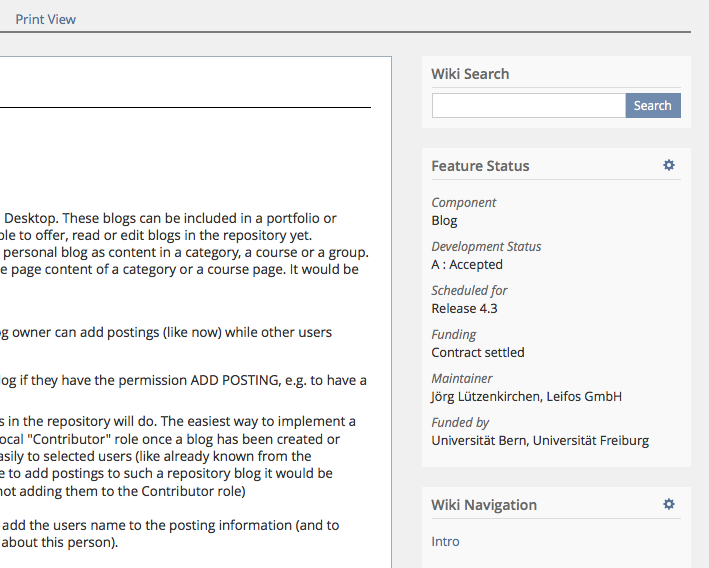Open the Print View link
Viewport: 709px width, 568px height.
coord(45,19)
